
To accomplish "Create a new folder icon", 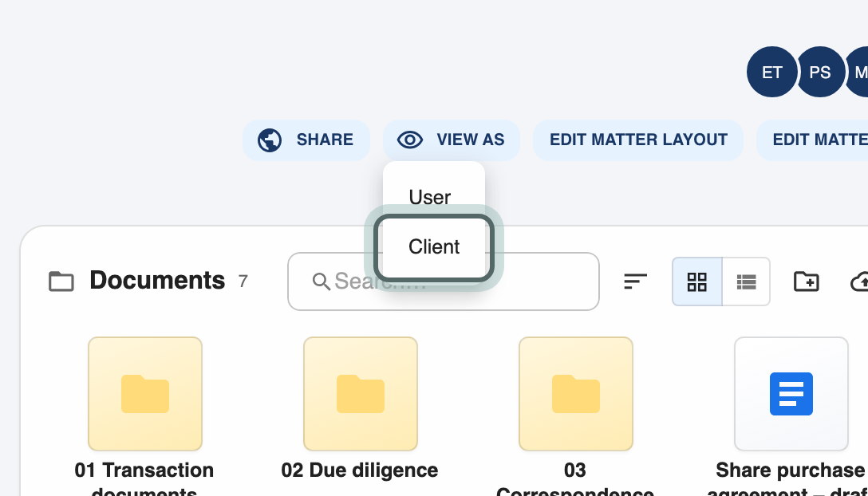I will (806, 281).
